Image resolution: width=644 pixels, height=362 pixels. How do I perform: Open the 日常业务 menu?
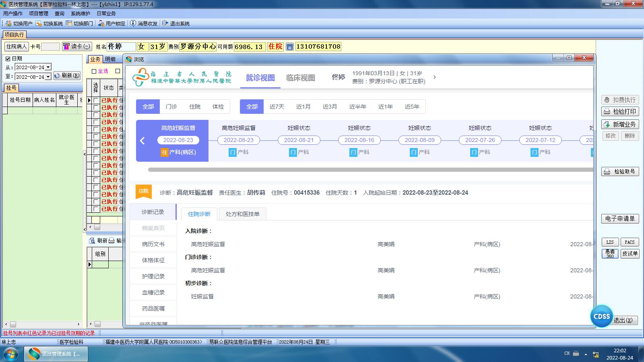(106, 14)
